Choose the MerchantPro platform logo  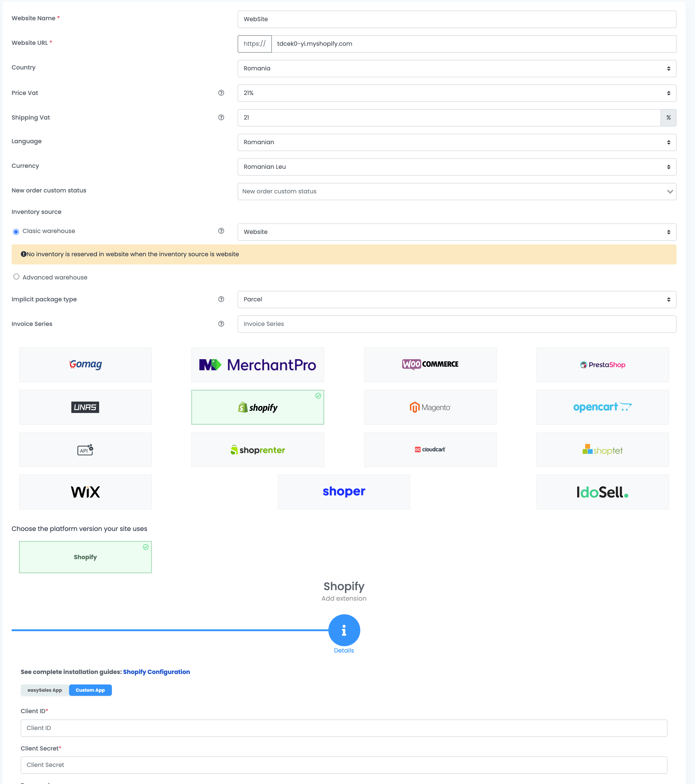[x=257, y=365]
